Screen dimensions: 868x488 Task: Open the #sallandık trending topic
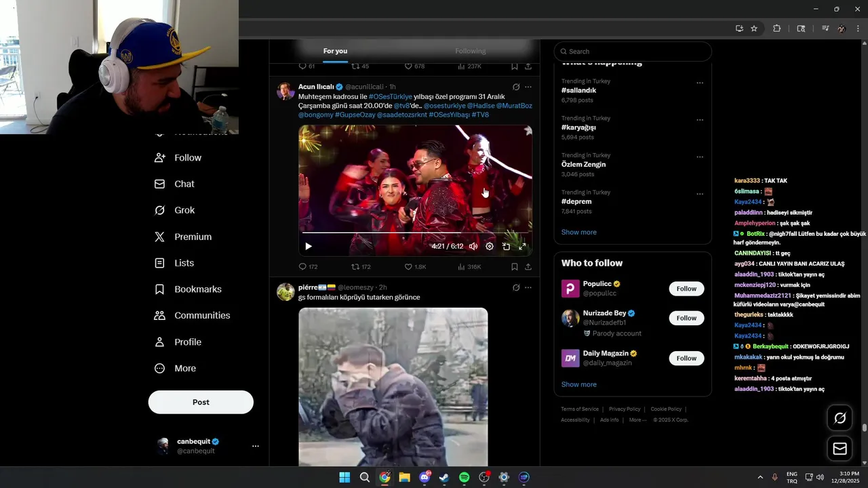click(x=578, y=90)
